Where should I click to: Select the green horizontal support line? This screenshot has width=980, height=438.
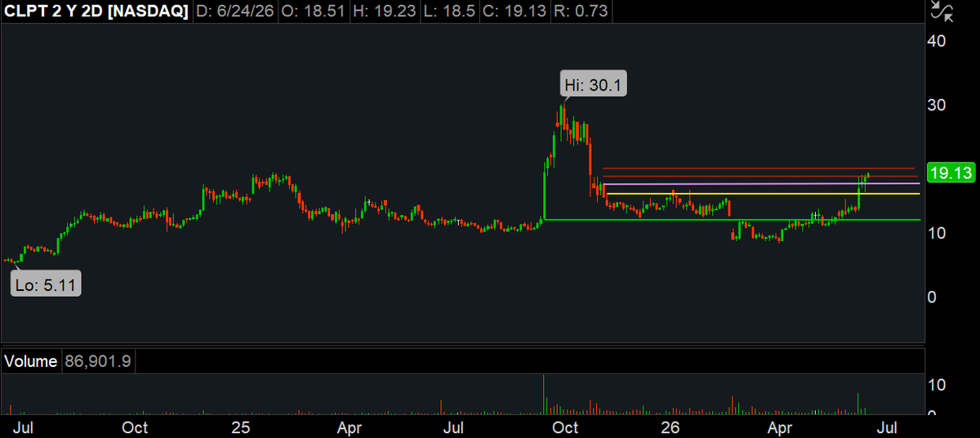click(733, 219)
